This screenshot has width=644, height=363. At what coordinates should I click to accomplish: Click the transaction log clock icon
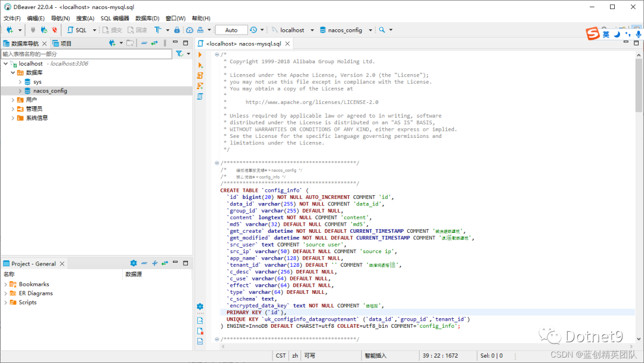point(253,30)
